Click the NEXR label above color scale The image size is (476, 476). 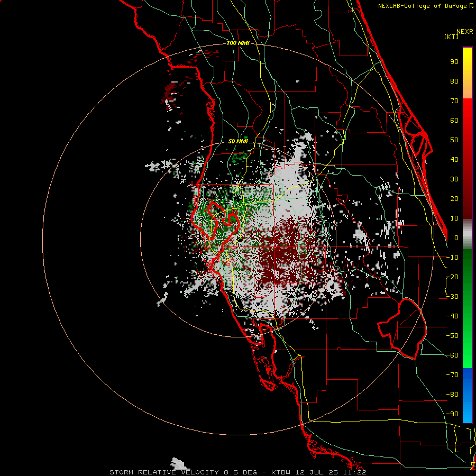[x=465, y=32]
